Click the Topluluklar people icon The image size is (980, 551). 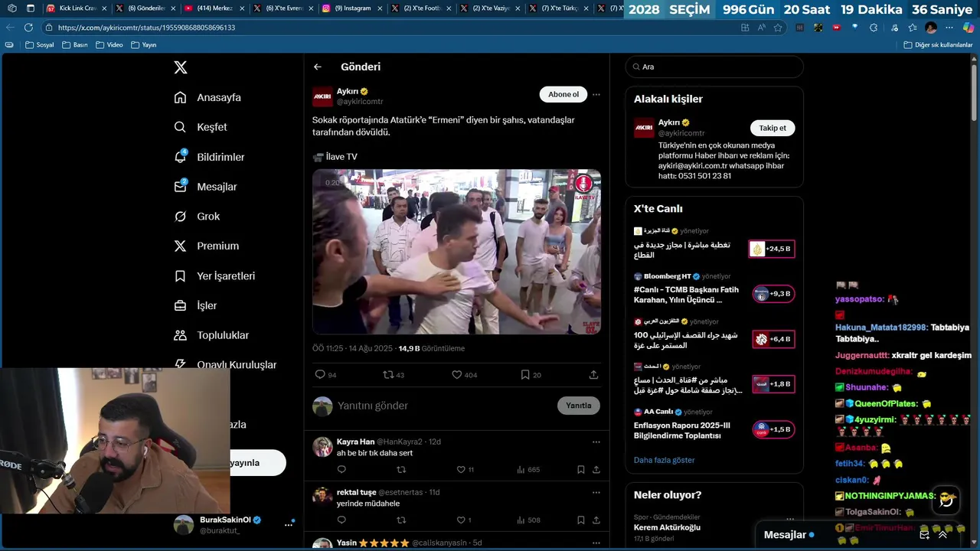point(180,335)
